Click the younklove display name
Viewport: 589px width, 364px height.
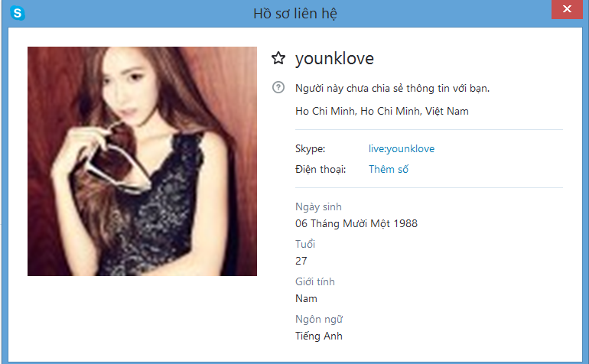click(x=334, y=59)
